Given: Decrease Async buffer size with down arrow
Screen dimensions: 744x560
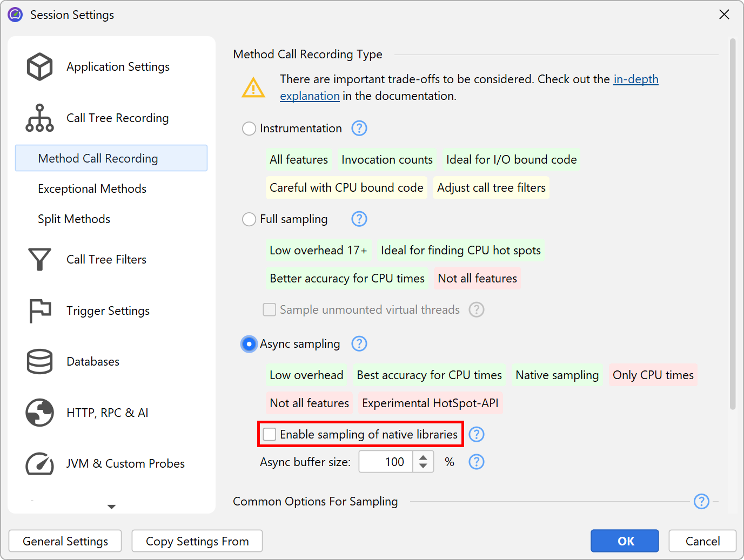Looking at the screenshot, I should [424, 467].
